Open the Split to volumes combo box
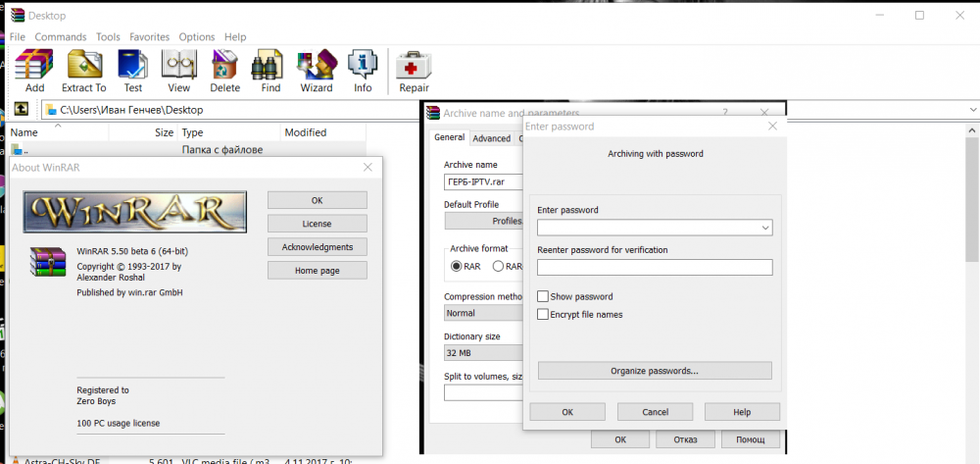Viewport: 980px width, 464px height. pyautogui.click(x=484, y=392)
